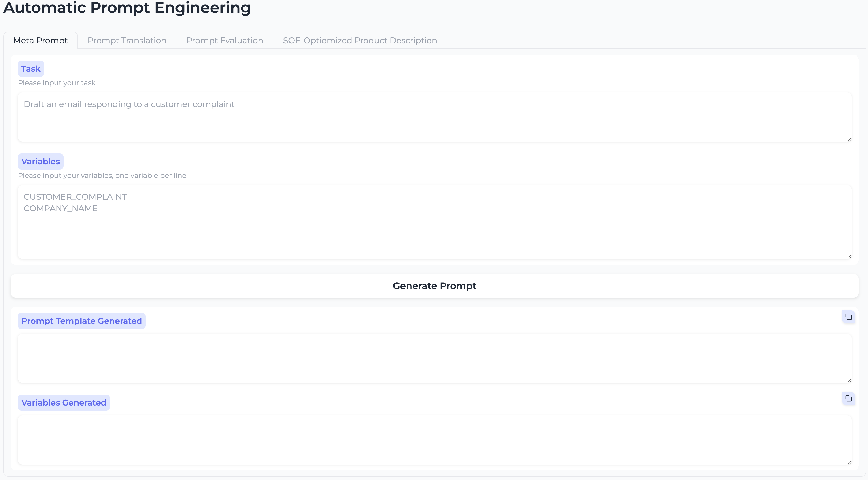Click resize handle of Variables Generated output
The height and width of the screenshot is (480, 868).
(x=849, y=462)
